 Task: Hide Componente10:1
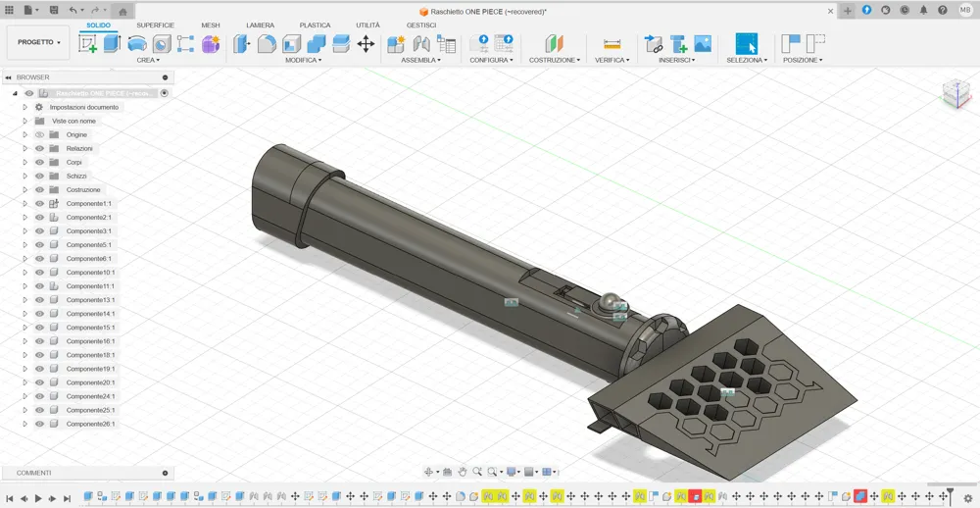tap(39, 273)
